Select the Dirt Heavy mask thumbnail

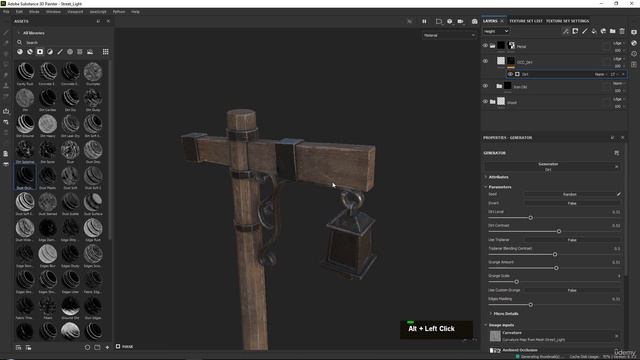[48, 124]
